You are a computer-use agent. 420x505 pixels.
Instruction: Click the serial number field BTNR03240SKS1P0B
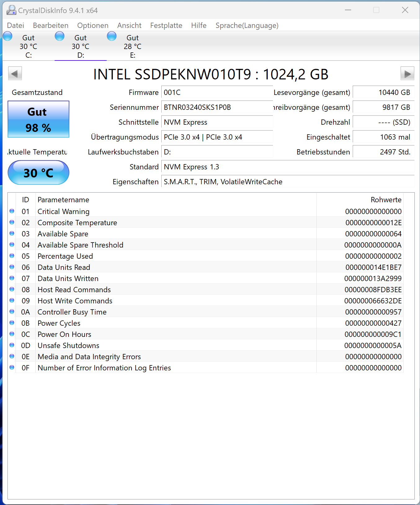217,107
